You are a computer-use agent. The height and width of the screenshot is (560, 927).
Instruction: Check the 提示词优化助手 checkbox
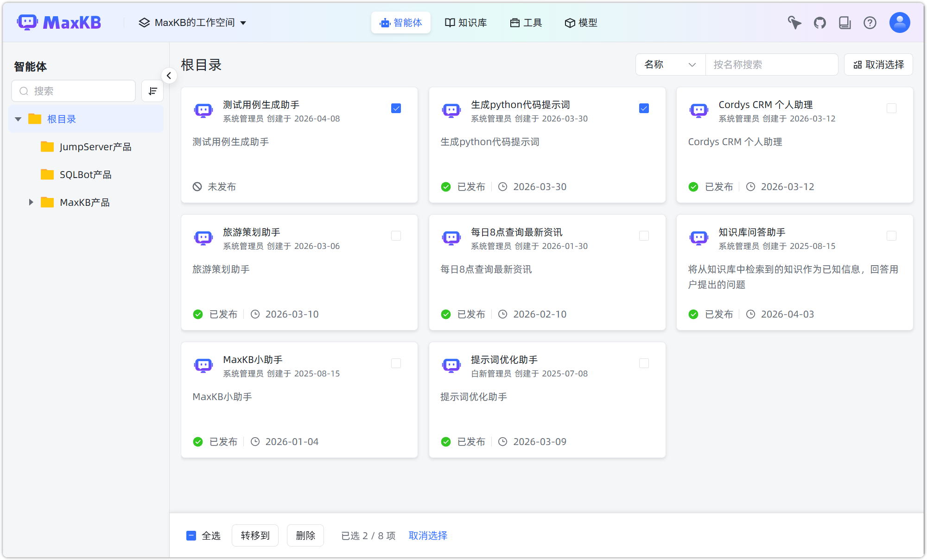644,363
